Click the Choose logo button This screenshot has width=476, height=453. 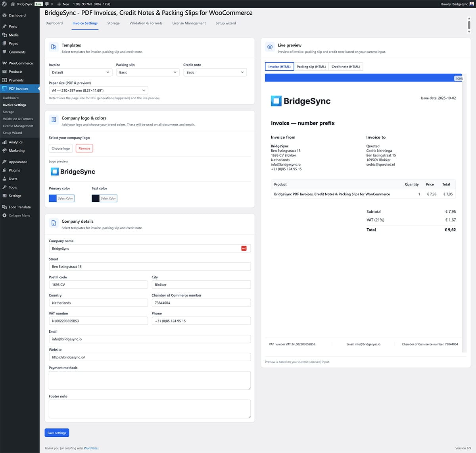tap(61, 148)
